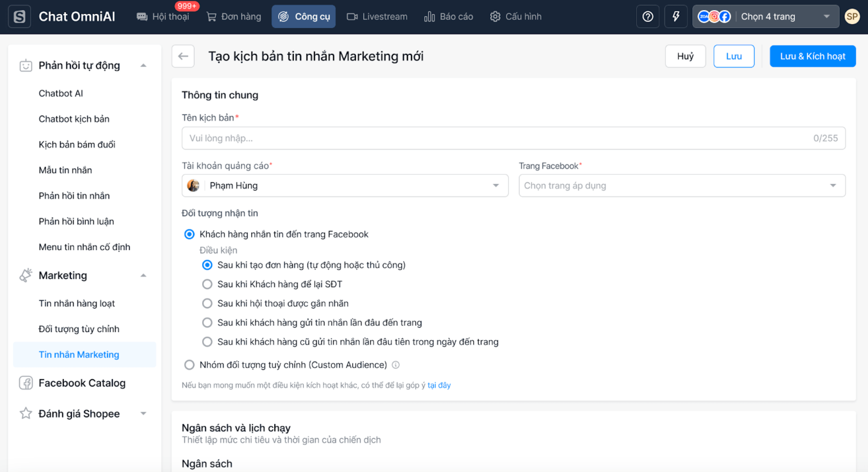Select "Sau khi hội thoại được gắn nhãn"
Screen dimensions: 868x472
[x=207, y=303]
